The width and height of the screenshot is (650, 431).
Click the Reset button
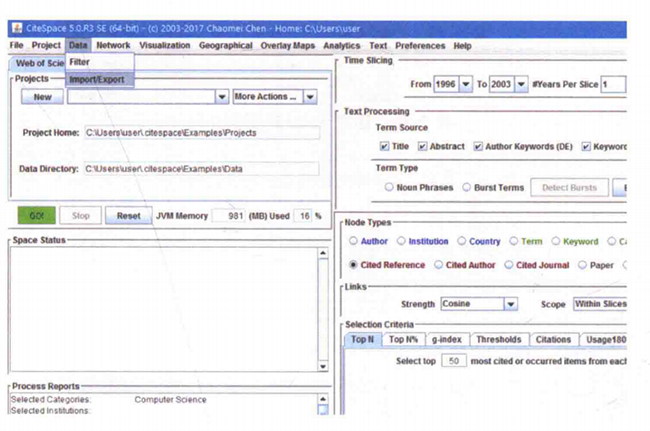(128, 215)
